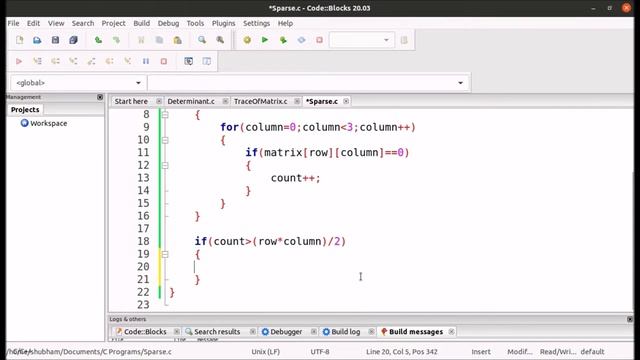This screenshot has height=360, width=640.
Task: Open the Debug menu
Action: pyautogui.click(x=169, y=23)
